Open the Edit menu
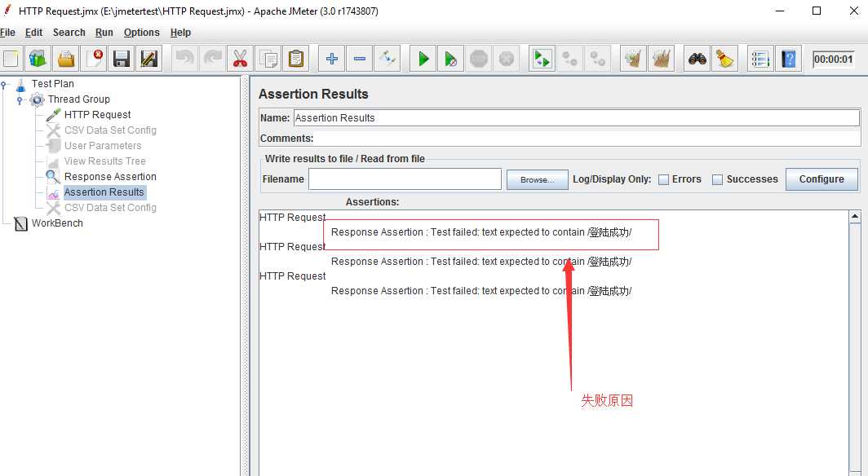 33,33
